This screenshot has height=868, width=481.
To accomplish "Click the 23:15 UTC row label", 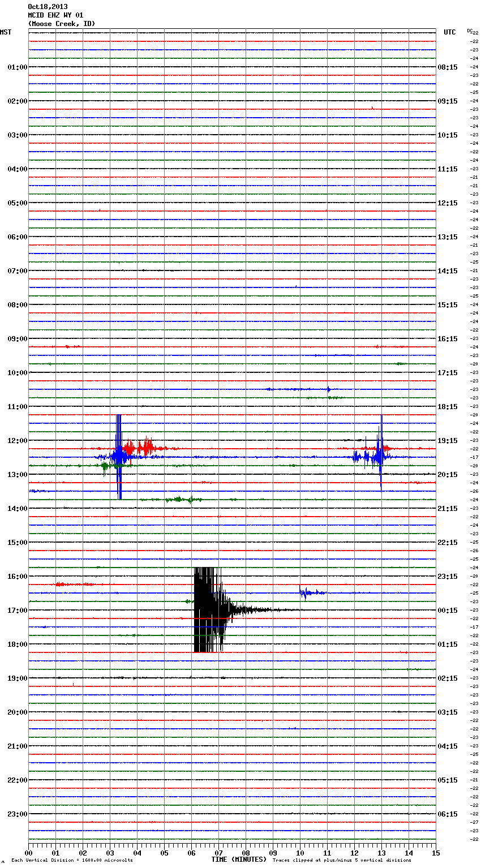I will tap(448, 577).
